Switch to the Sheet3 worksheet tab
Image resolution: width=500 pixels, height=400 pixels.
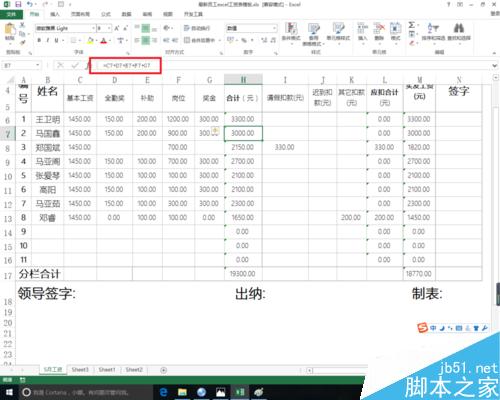tap(80, 369)
